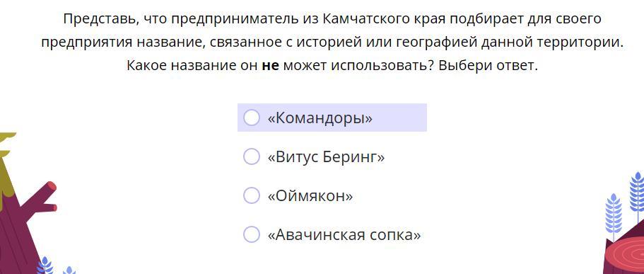Click the blue sprout near the trunk base

coord(45,266)
